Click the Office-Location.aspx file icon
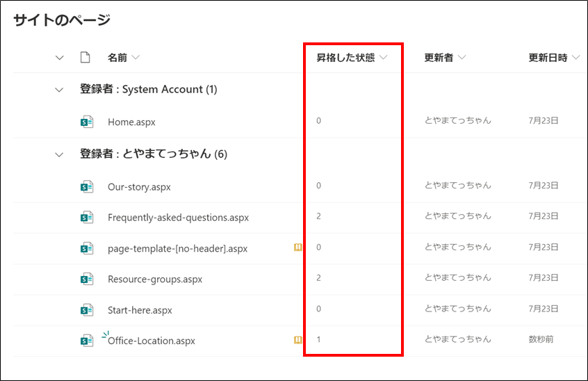Screen dimensions: 588x381 (x=87, y=341)
